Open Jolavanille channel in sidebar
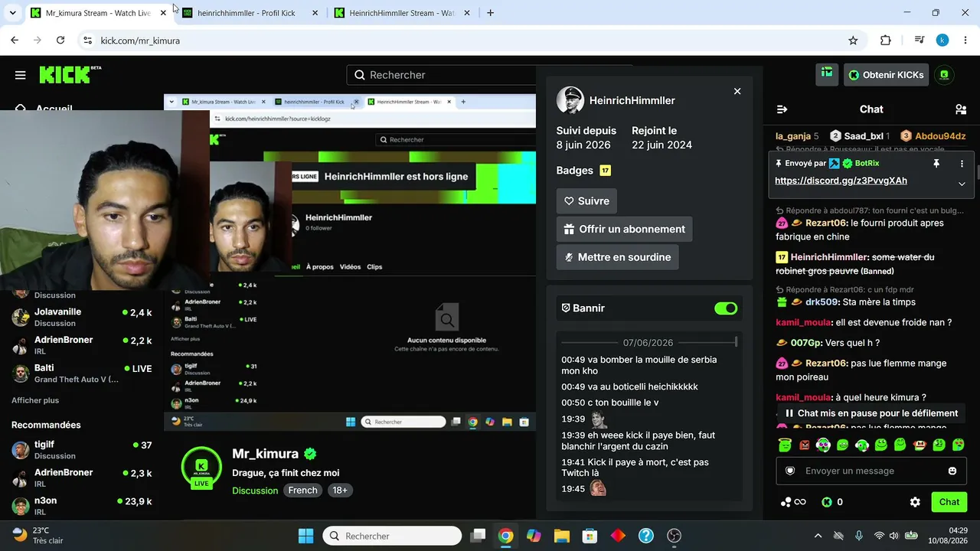The height and width of the screenshot is (551, 980). click(x=82, y=317)
